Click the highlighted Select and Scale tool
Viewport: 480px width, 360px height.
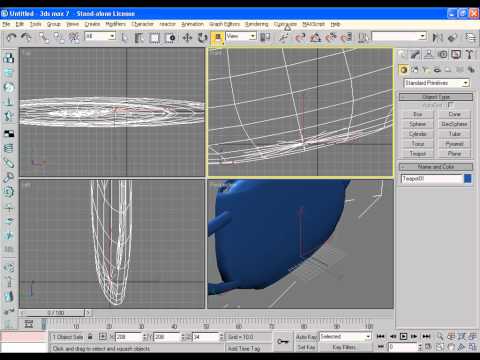click(218, 38)
